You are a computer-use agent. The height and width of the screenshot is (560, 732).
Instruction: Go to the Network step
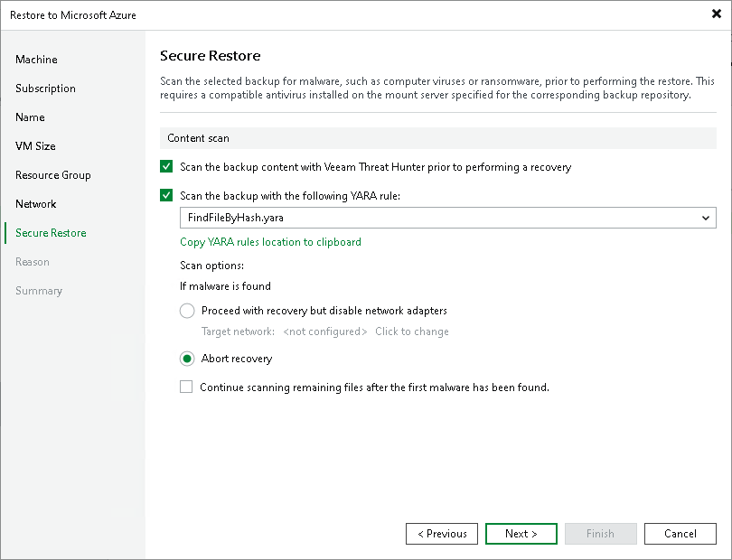coord(35,204)
